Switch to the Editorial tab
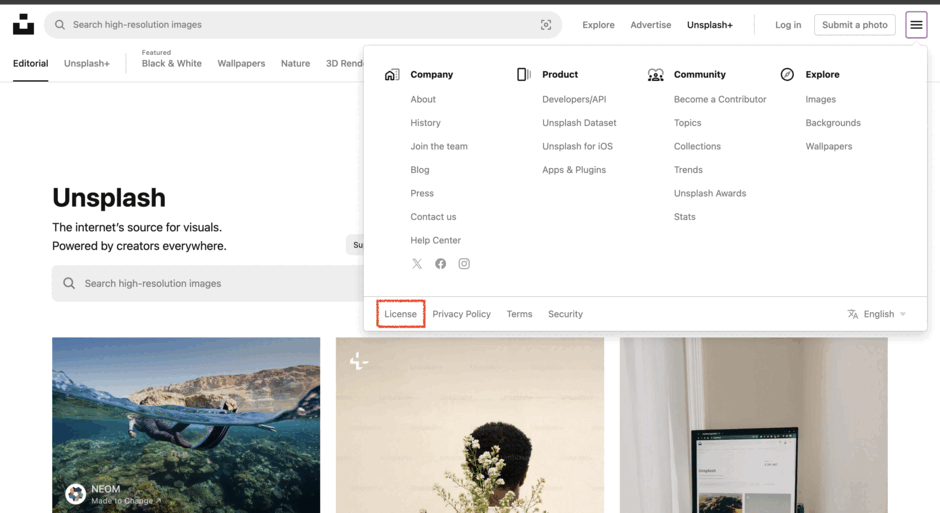The height and width of the screenshot is (513, 940). tap(31, 64)
